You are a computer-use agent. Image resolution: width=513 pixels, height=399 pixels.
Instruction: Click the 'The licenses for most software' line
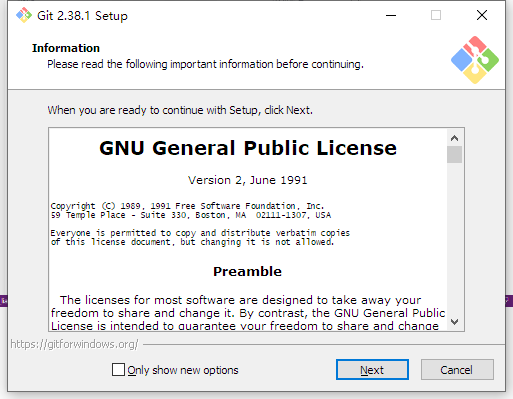(x=240, y=300)
